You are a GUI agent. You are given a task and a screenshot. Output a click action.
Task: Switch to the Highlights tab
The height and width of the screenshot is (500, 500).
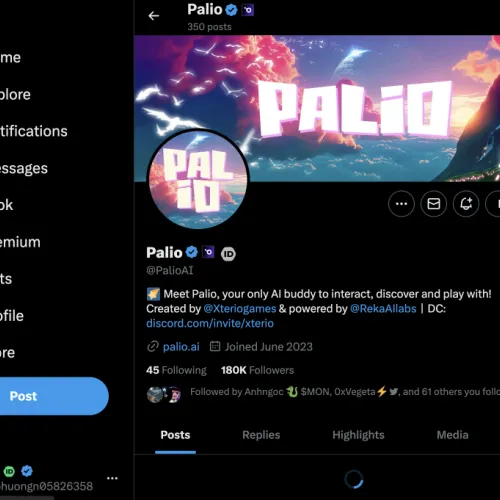[x=358, y=435]
